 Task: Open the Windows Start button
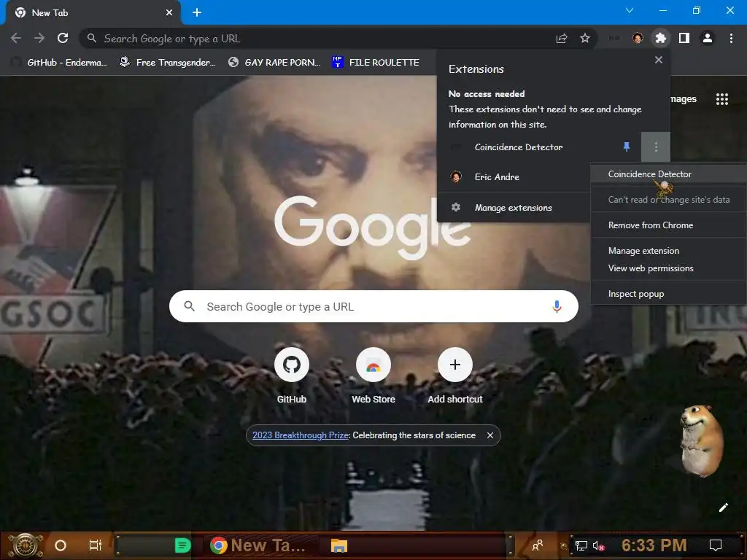point(26,545)
